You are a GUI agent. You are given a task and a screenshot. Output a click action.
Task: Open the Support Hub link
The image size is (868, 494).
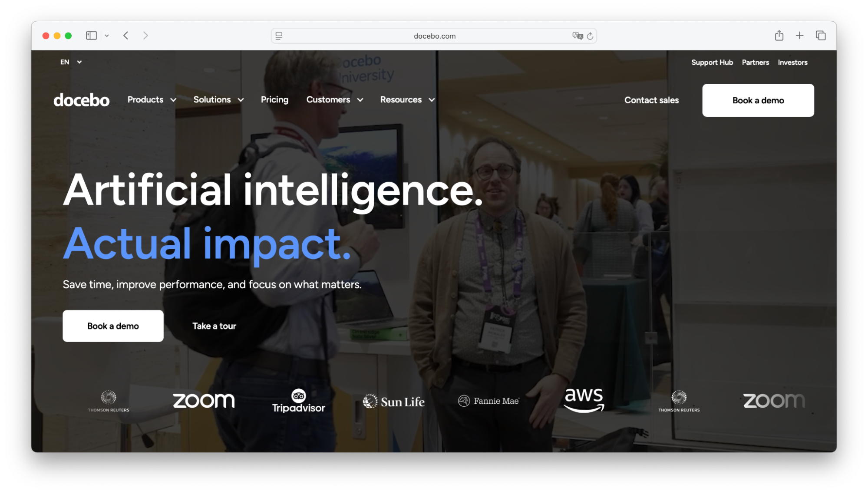(x=712, y=63)
